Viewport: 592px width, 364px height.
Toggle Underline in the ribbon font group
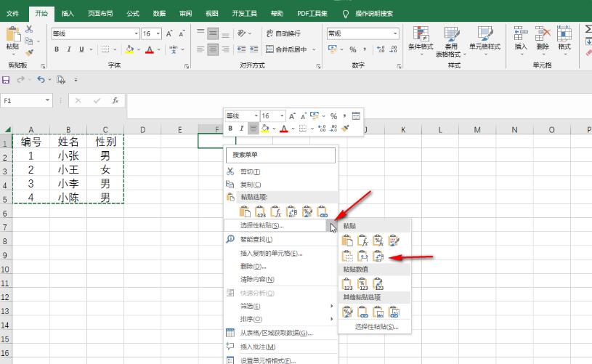tap(81, 49)
